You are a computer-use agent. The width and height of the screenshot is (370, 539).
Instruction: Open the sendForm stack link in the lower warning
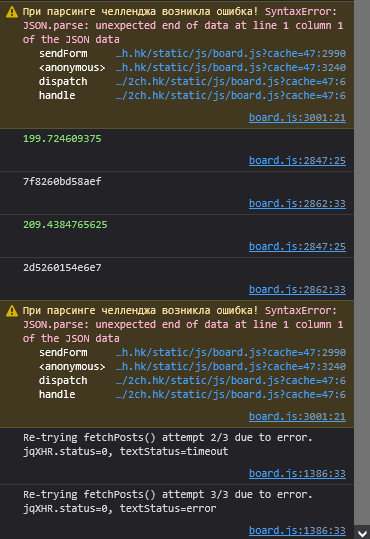coord(231,353)
